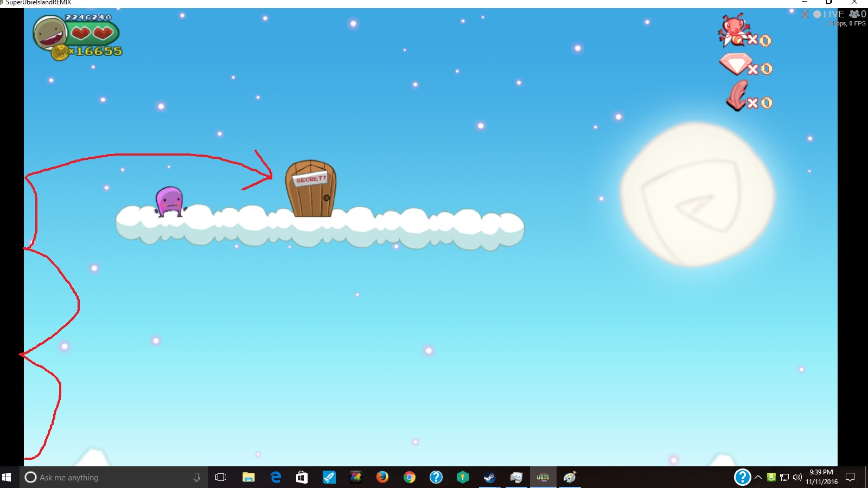Open the Windows Start menu

[7, 477]
